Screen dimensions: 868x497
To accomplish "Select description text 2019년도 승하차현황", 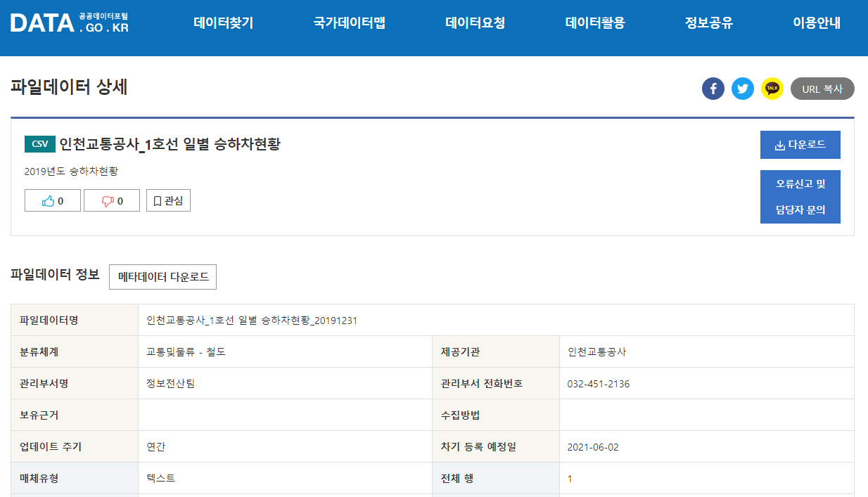I will [71, 171].
